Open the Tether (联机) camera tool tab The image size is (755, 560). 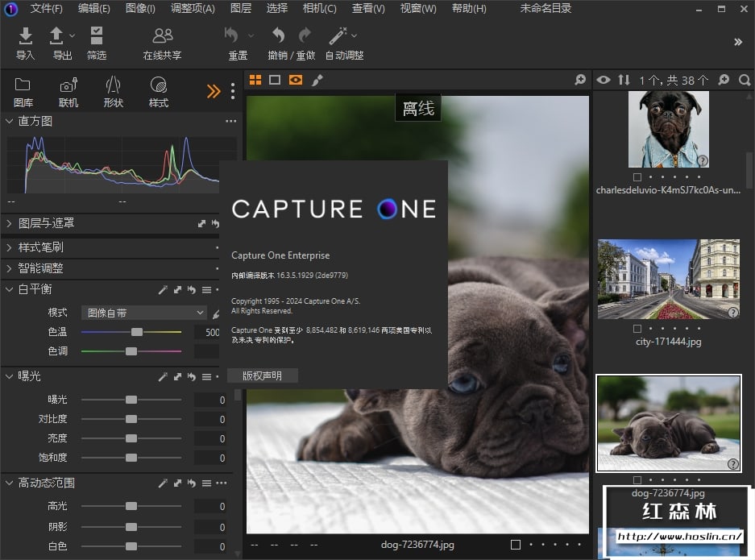68,85
